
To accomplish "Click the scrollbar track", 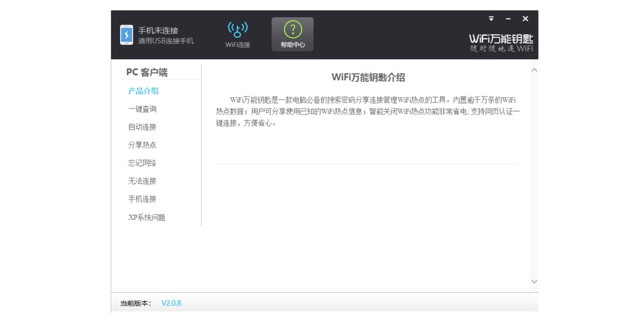I will 534,177.
